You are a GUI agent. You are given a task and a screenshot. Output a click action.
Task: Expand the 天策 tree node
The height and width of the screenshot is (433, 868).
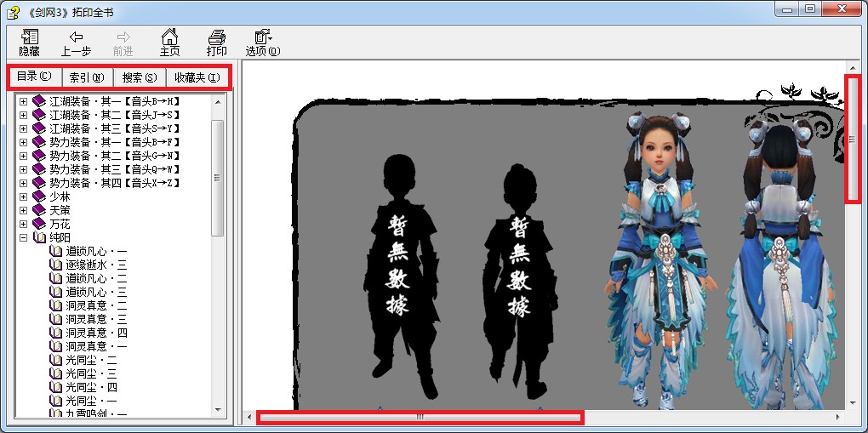(23, 210)
